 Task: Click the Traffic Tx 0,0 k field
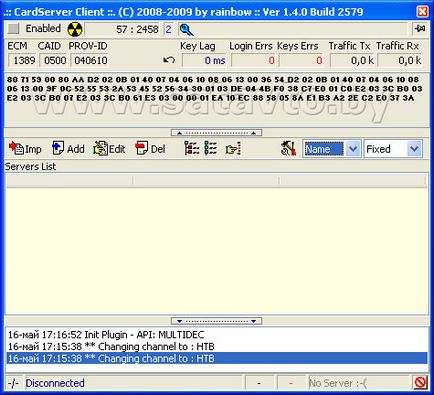[352, 60]
